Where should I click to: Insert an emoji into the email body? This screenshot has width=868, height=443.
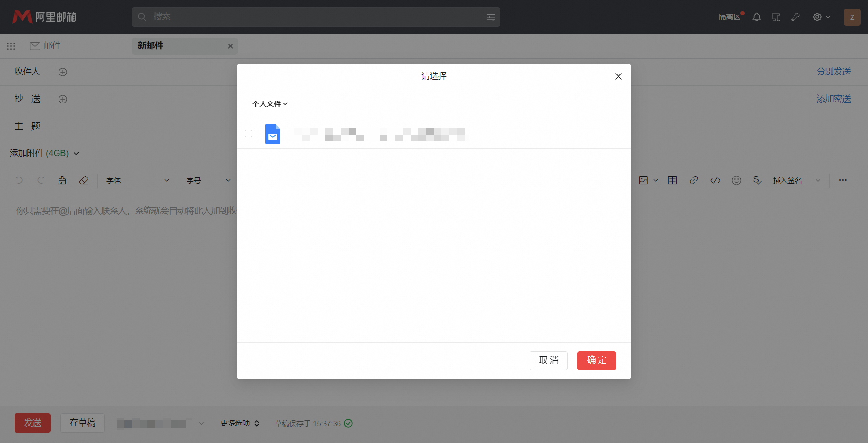pyautogui.click(x=736, y=180)
